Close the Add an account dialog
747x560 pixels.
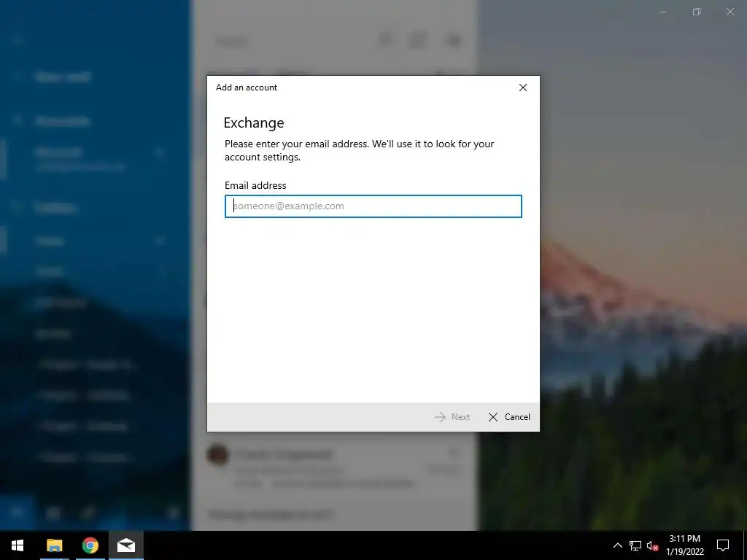(522, 87)
